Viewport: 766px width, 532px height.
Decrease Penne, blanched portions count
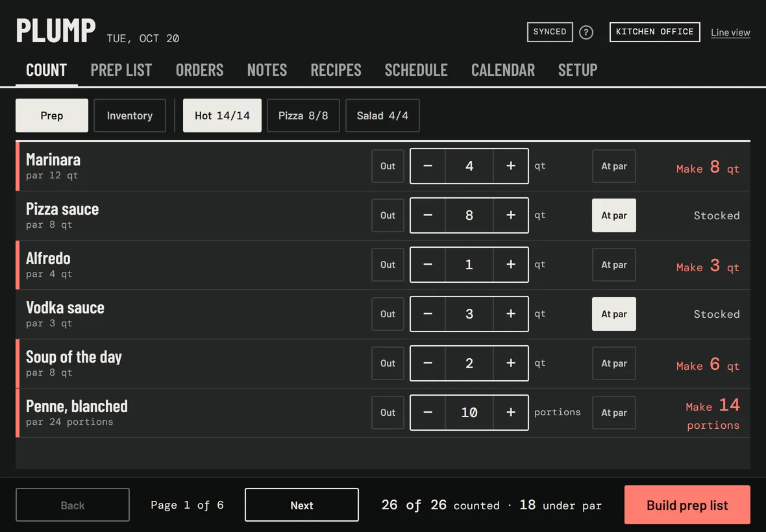[x=427, y=413]
